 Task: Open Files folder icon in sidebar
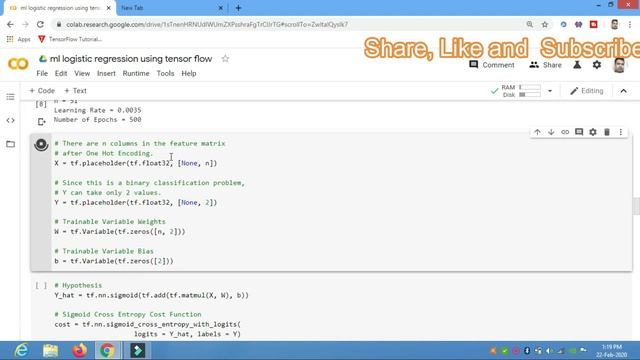pyautogui.click(x=10, y=144)
